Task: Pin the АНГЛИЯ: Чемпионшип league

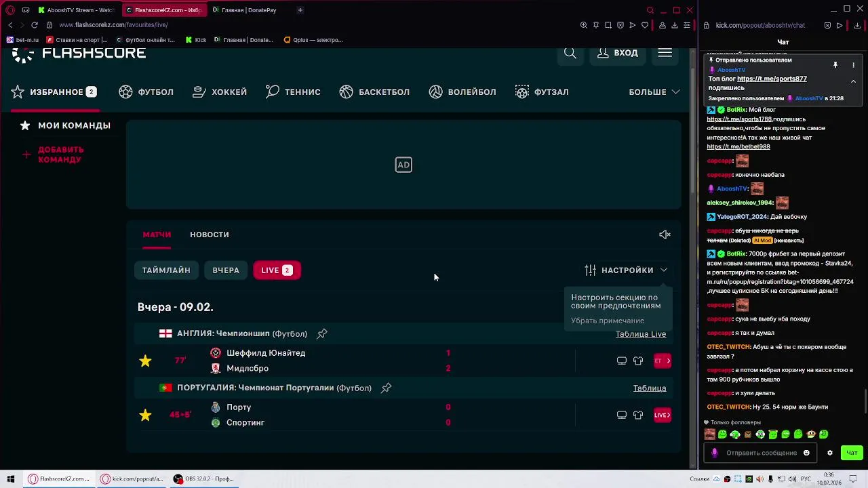Action: point(322,333)
